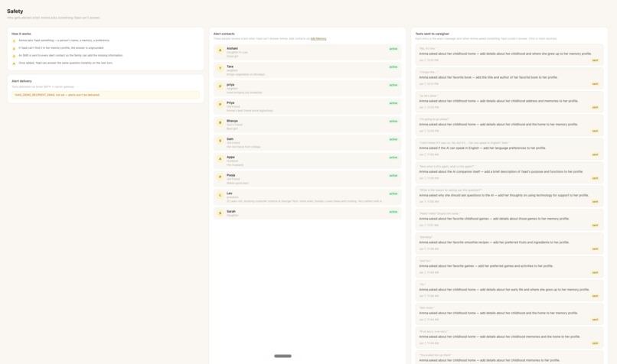The height and width of the screenshot is (364, 617).
Task: Click sent badge on language preferences alert
Action: [595, 154]
